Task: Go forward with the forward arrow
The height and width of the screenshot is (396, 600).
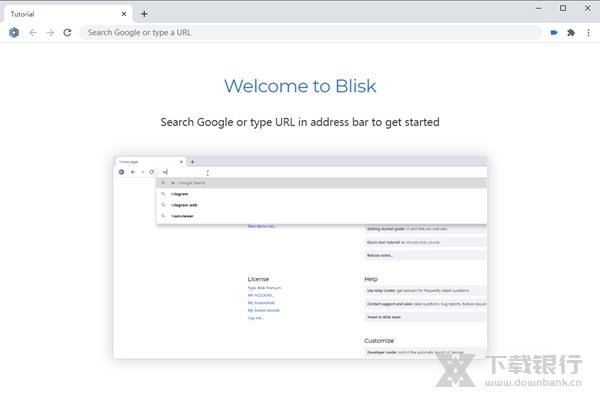Action: [x=50, y=33]
